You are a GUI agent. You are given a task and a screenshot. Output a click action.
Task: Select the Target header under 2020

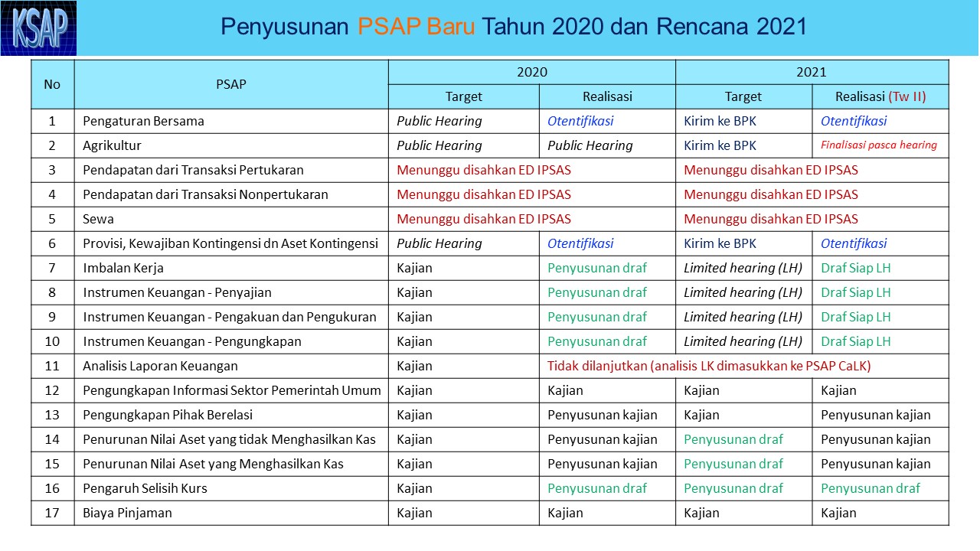point(463,96)
